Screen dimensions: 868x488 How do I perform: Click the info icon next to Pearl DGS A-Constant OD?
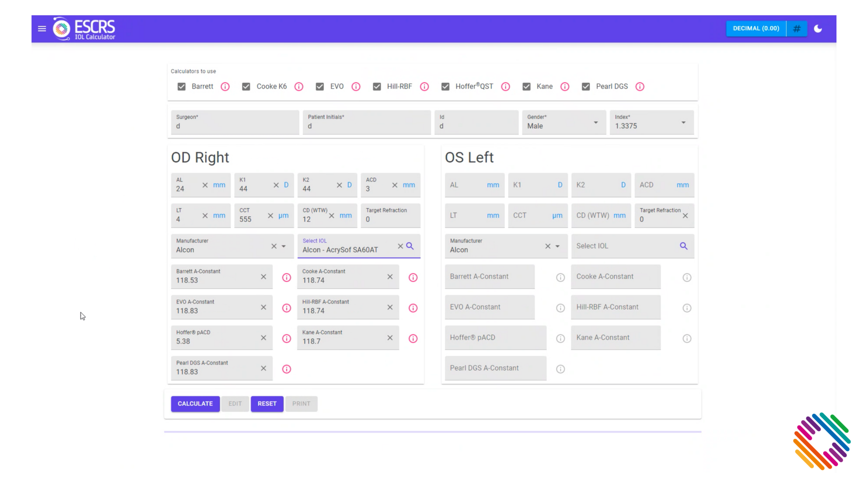click(x=287, y=368)
